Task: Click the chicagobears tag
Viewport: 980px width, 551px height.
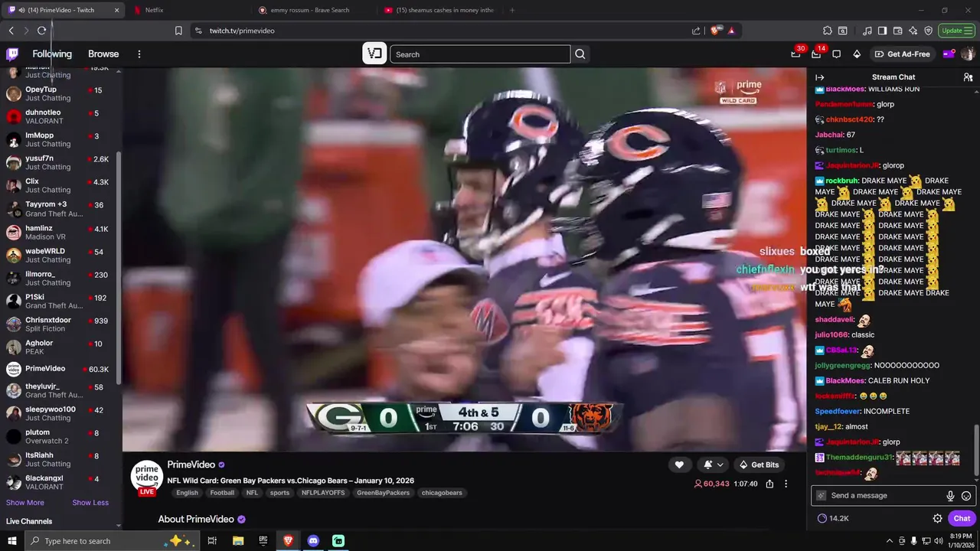Action: (442, 493)
